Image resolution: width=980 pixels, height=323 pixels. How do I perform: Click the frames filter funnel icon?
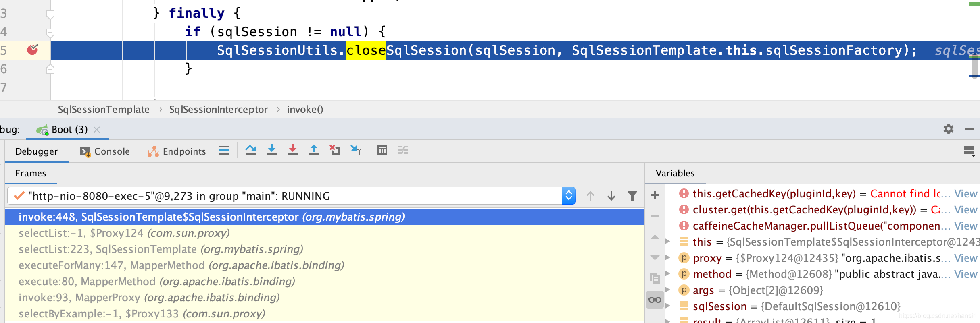[632, 196]
